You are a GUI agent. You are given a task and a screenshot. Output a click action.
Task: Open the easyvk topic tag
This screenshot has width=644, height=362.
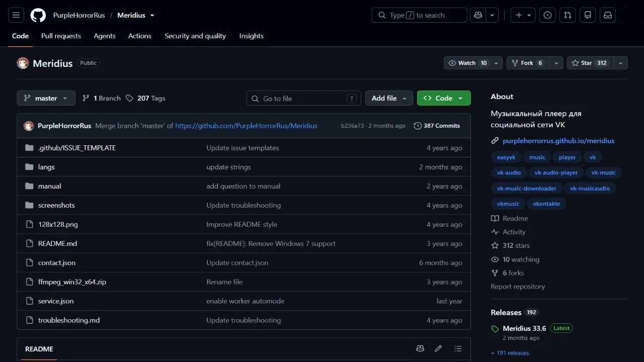[x=506, y=157]
